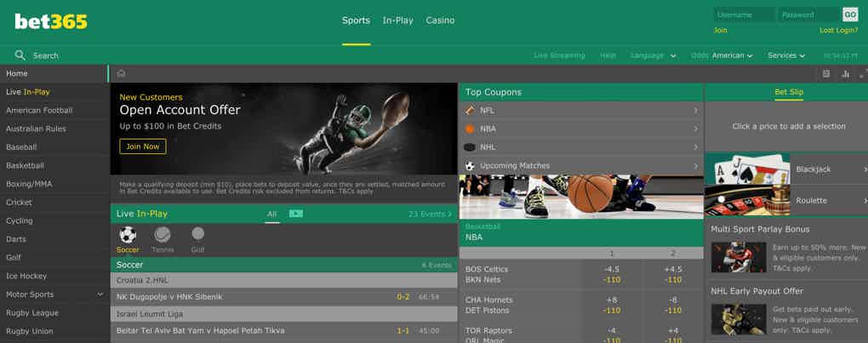Click the Join link under Username

pos(720,30)
